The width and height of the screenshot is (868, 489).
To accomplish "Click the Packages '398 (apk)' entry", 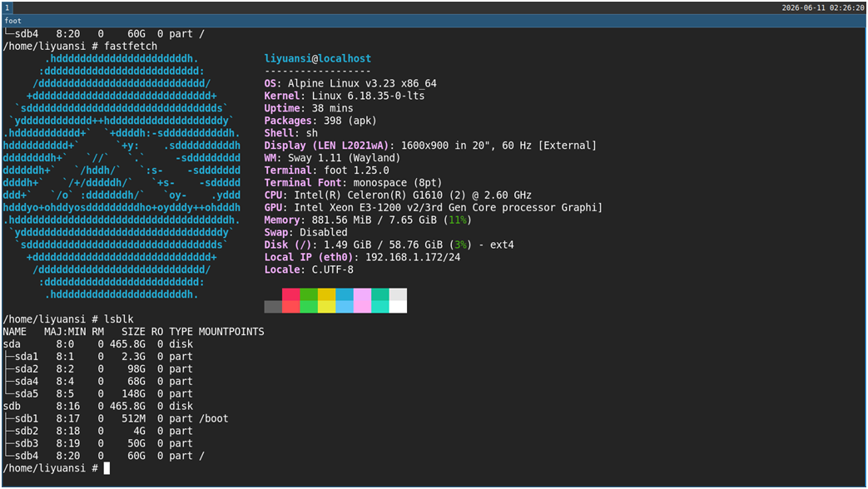I will (x=320, y=121).
